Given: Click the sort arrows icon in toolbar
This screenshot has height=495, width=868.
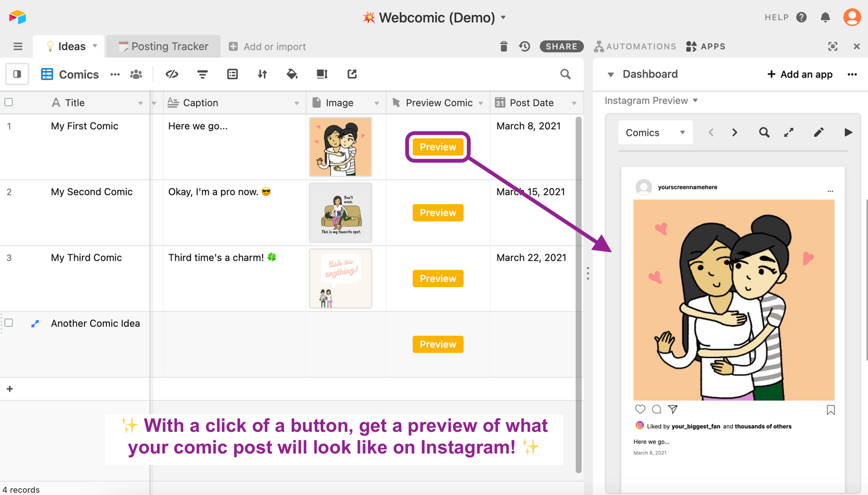Looking at the screenshot, I should tap(262, 74).
